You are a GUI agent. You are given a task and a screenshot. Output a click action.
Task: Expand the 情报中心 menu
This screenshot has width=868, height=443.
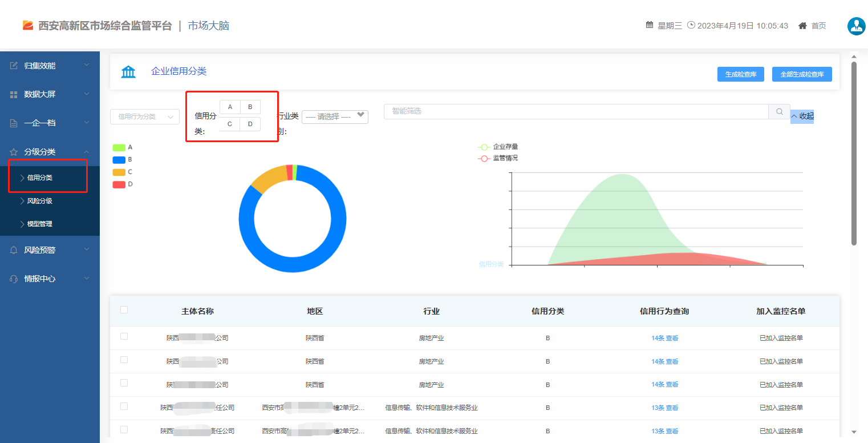point(87,279)
